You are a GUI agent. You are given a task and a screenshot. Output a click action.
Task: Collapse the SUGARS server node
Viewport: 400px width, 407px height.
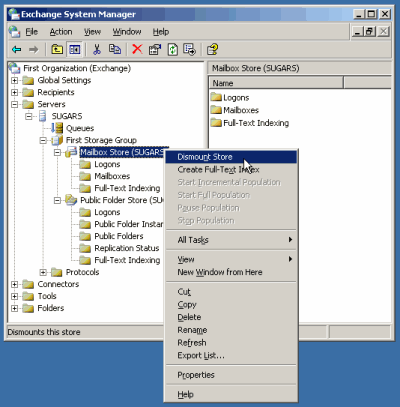coord(29,116)
